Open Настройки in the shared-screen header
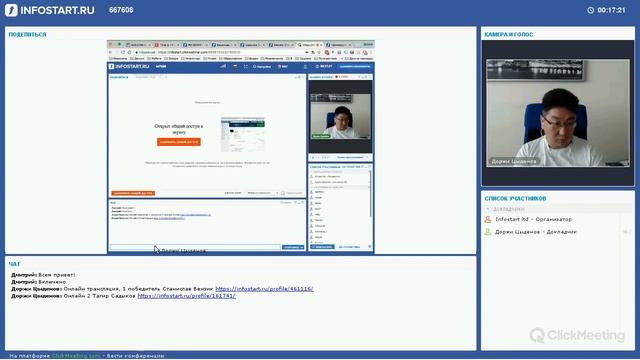 pos(262,66)
